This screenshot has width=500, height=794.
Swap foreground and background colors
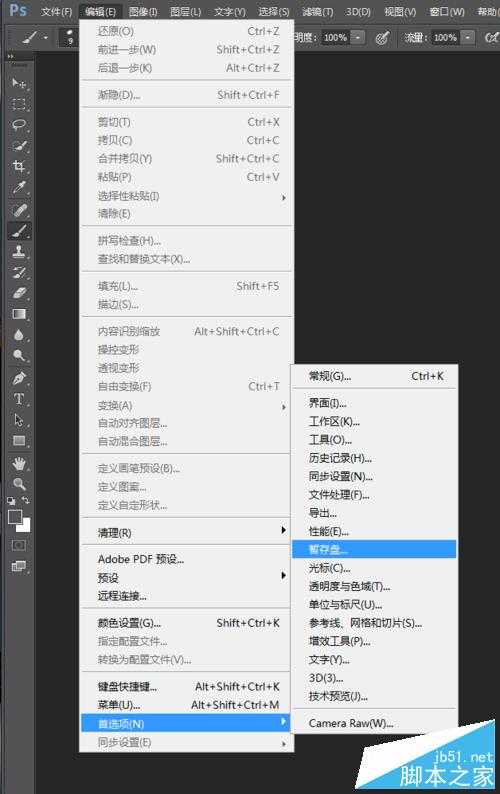tap(25, 500)
